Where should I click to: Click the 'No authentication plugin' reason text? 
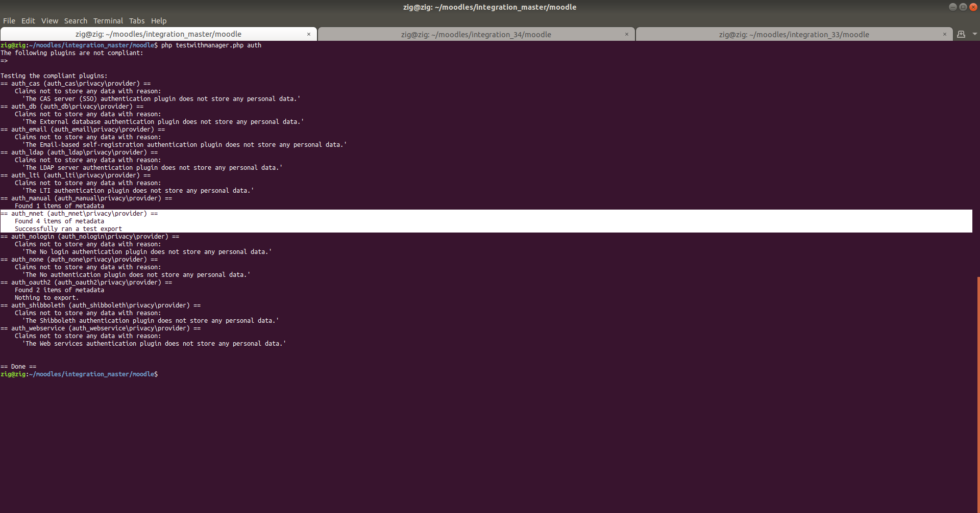[136, 275]
